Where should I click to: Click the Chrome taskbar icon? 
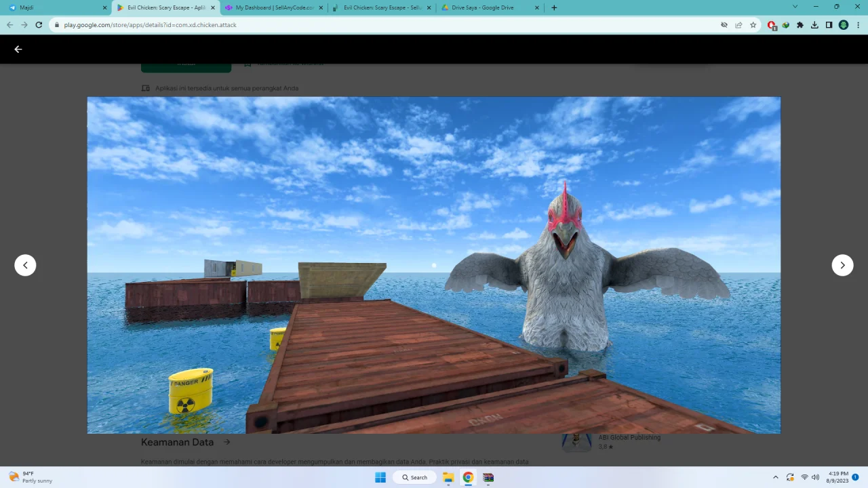[468, 477]
